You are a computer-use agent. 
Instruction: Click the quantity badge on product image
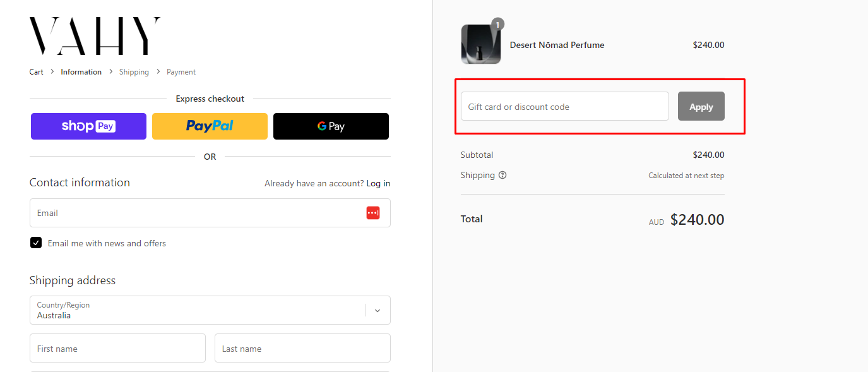click(x=497, y=25)
